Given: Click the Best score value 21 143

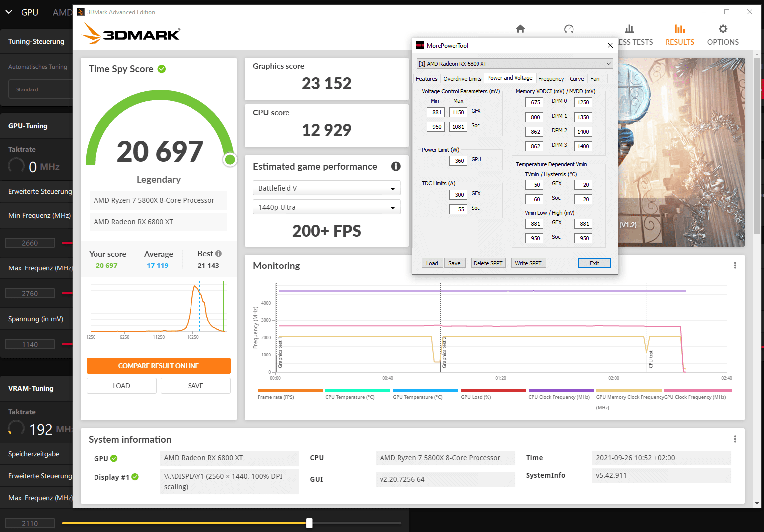Looking at the screenshot, I should [208, 266].
